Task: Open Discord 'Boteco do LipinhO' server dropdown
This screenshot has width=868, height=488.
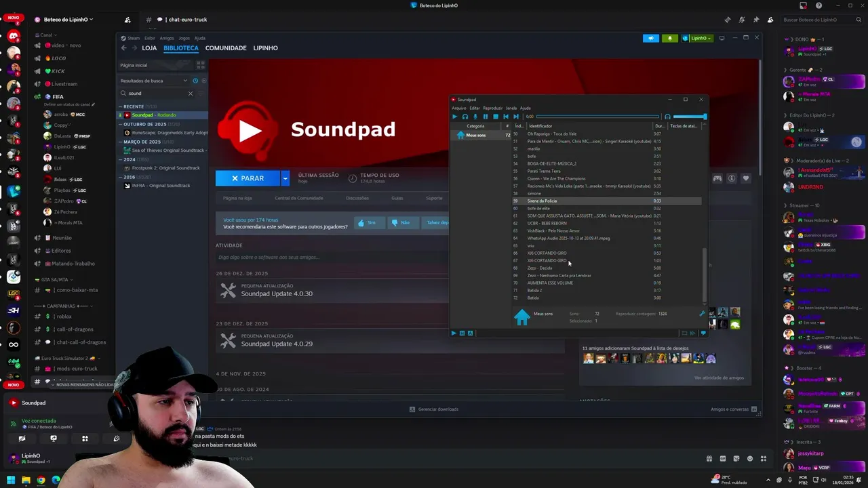Action: click(x=64, y=20)
